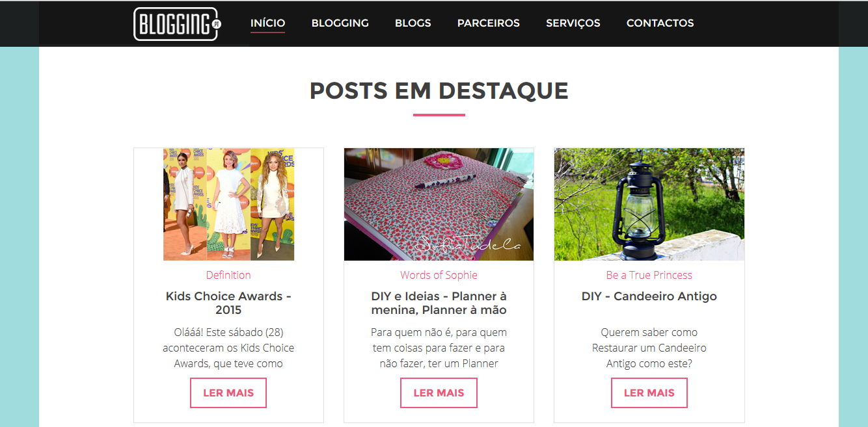Open post title Kids Choice Awards - 2015
Screen dimensions: 868x427
pyautogui.click(x=228, y=303)
